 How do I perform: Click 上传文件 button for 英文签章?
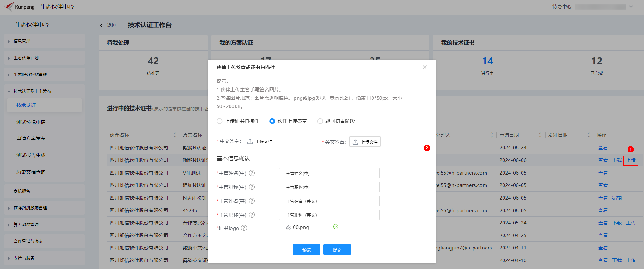tap(365, 142)
